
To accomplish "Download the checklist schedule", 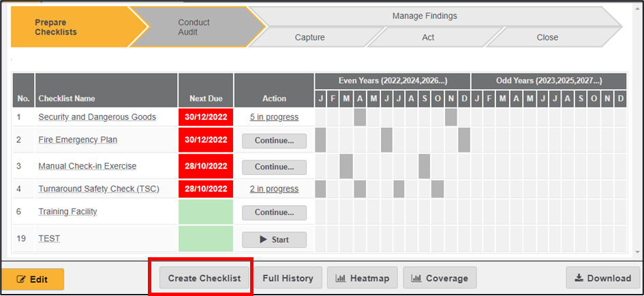I will coord(602,278).
